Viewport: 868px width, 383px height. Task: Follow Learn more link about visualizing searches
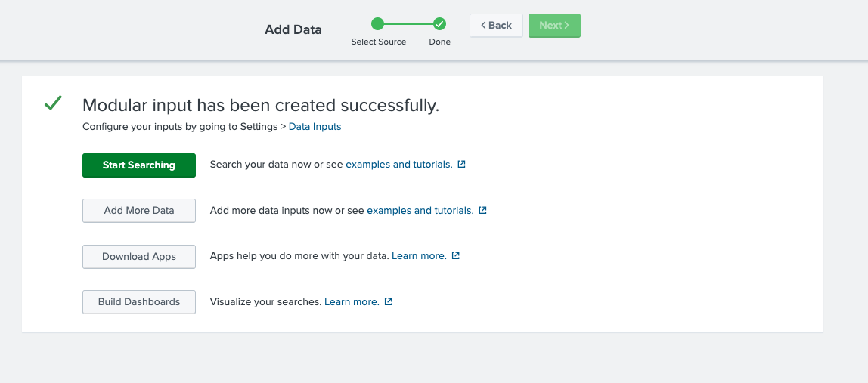tap(352, 302)
